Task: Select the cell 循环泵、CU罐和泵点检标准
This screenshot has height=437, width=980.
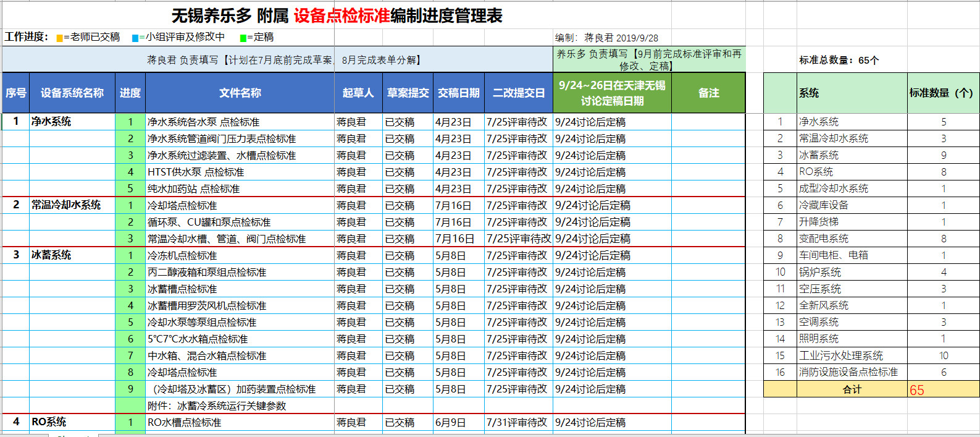Action: tap(240, 222)
